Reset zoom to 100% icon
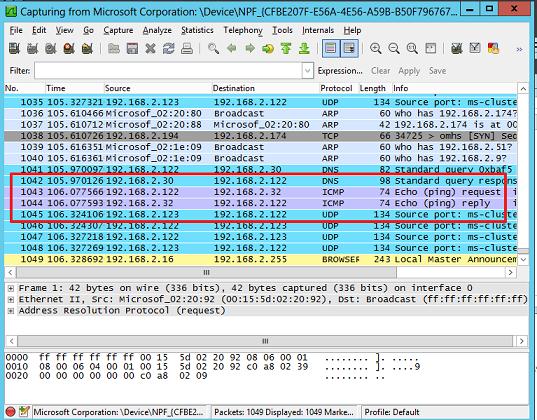This screenshot has width=537, height=420. point(412,49)
